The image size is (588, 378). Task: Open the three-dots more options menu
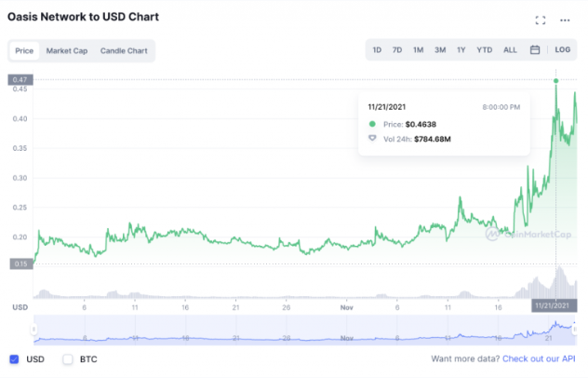pyautogui.click(x=565, y=20)
